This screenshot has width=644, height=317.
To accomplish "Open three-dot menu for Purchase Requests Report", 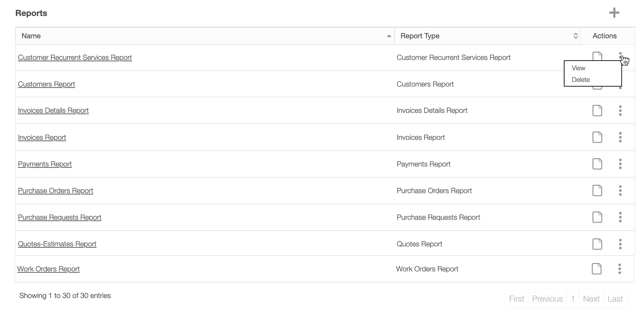I will click(x=620, y=217).
